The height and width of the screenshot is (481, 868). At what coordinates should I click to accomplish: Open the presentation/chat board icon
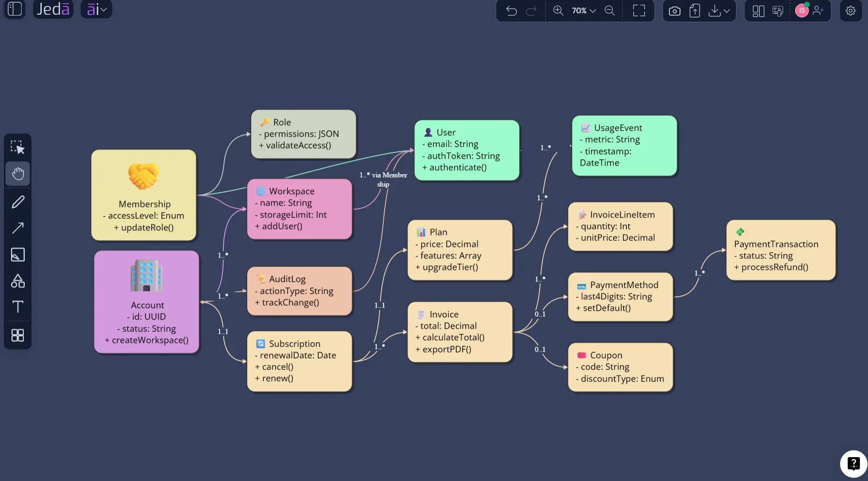coord(778,11)
